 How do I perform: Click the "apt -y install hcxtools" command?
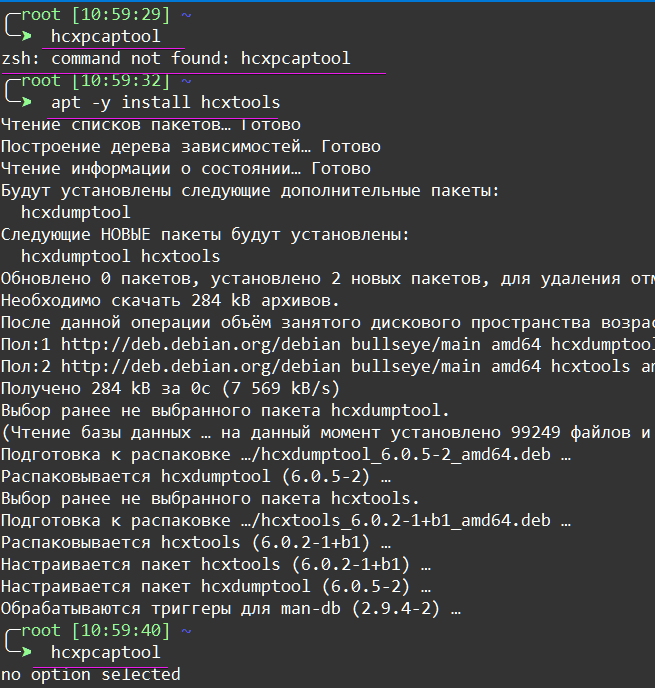coord(165,102)
